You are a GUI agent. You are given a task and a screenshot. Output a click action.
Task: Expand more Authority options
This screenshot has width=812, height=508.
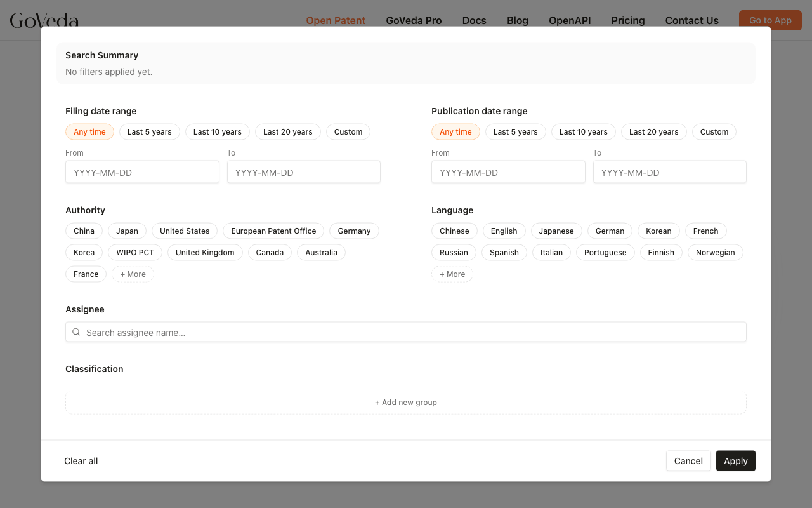click(133, 274)
